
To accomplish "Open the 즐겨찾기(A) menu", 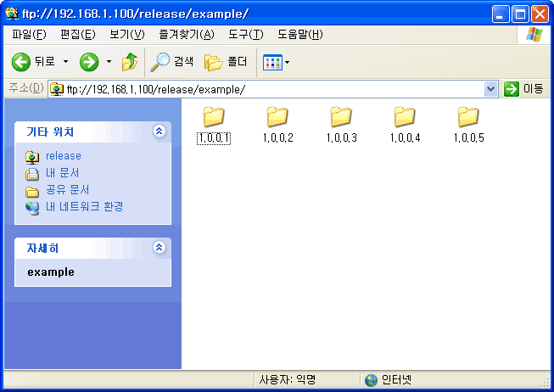I will point(186,34).
